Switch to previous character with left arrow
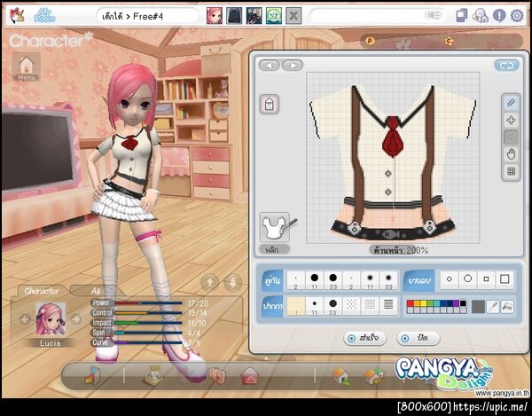 pos(25,319)
